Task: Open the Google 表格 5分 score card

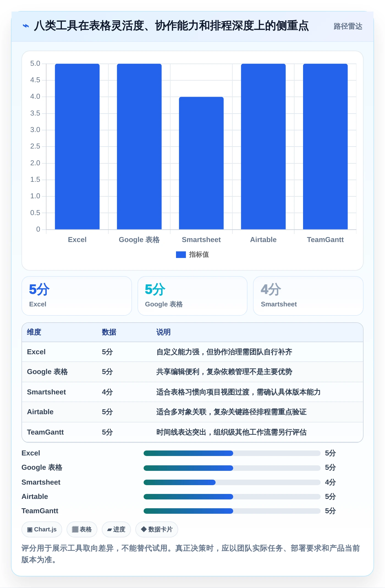Action: pos(193,296)
